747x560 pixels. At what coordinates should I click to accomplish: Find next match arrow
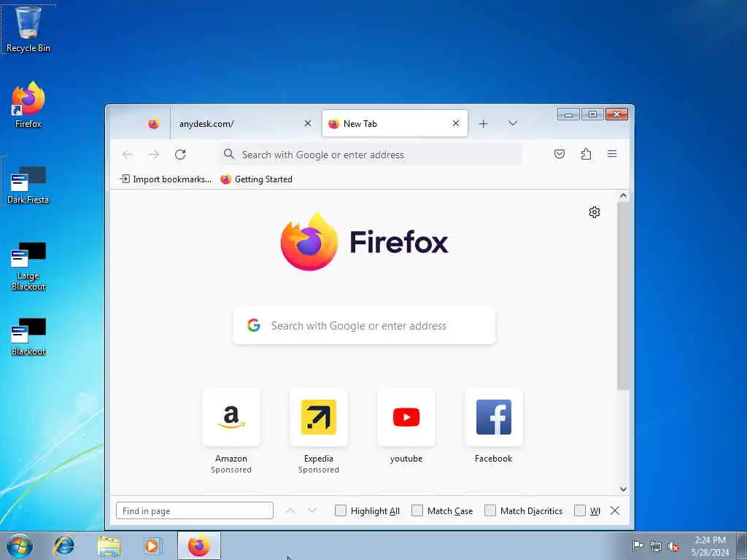pyautogui.click(x=312, y=510)
